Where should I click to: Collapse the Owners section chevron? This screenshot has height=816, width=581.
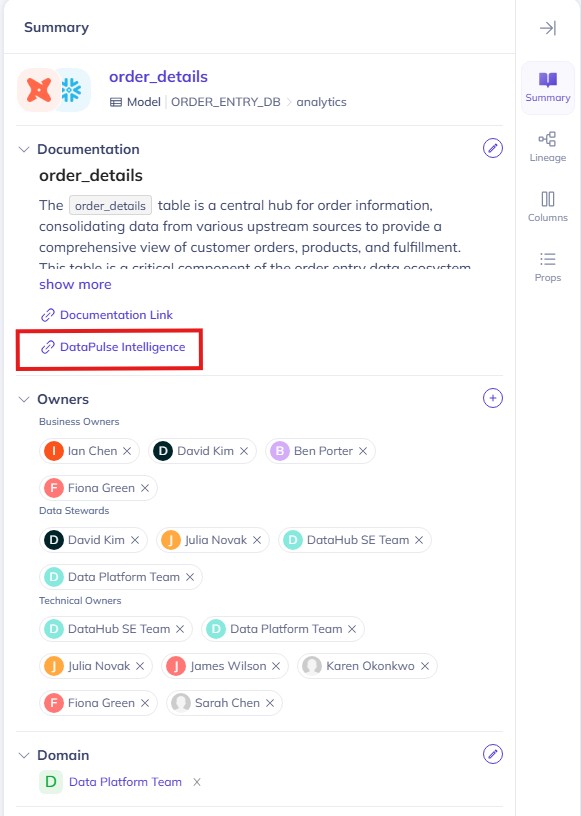coord(24,399)
